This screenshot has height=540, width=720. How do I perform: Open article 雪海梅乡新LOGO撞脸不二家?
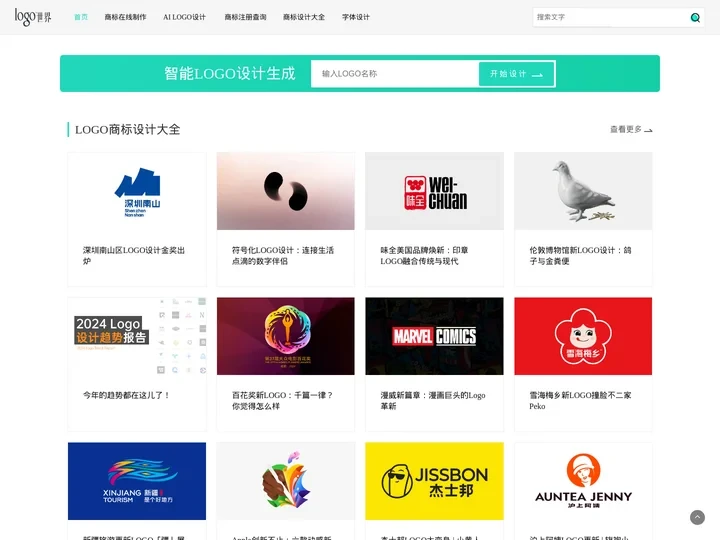[580, 400]
